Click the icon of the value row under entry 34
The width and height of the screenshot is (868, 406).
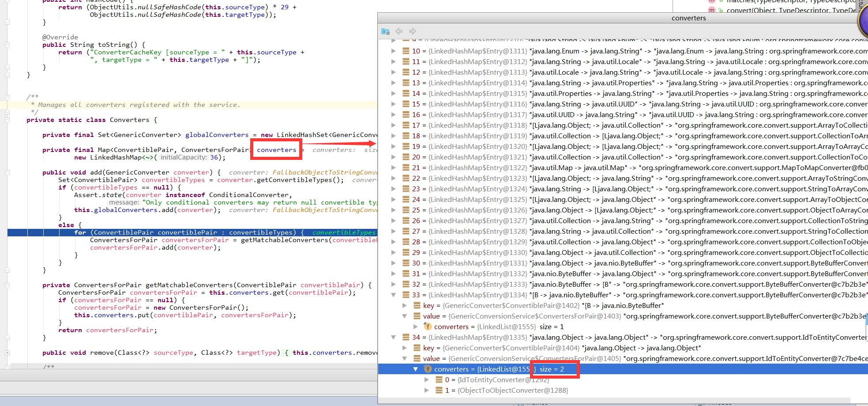[x=417, y=358]
